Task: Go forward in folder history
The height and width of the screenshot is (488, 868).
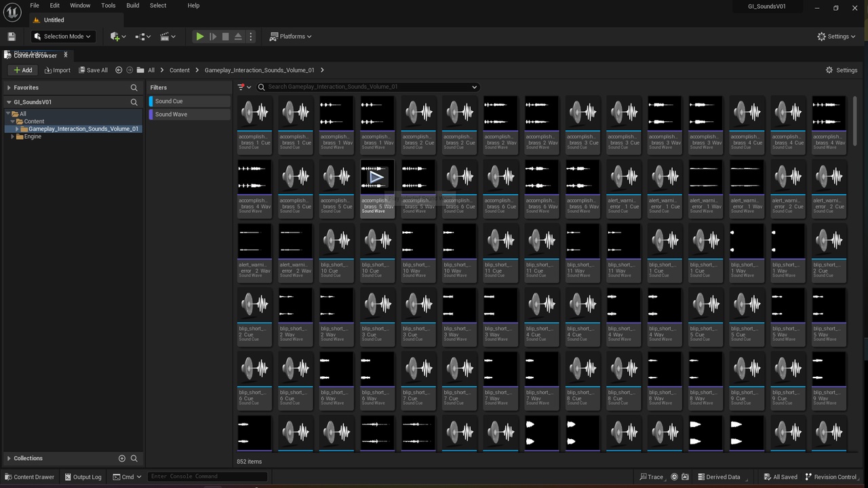Action: (129, 70)
